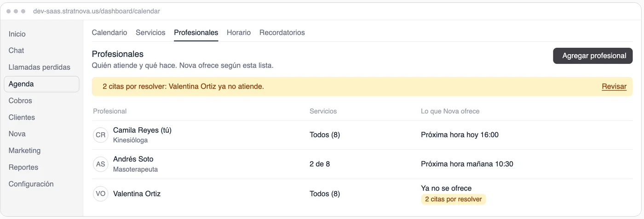644x219 pixels.
Task: Click the 2 citas por resolver badge
Action: [x=454, y=199]
